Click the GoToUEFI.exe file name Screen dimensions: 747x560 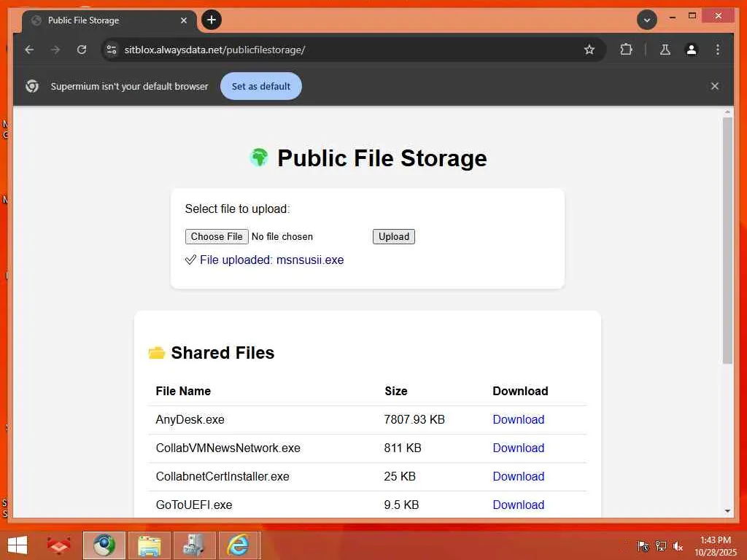[194, 505]
